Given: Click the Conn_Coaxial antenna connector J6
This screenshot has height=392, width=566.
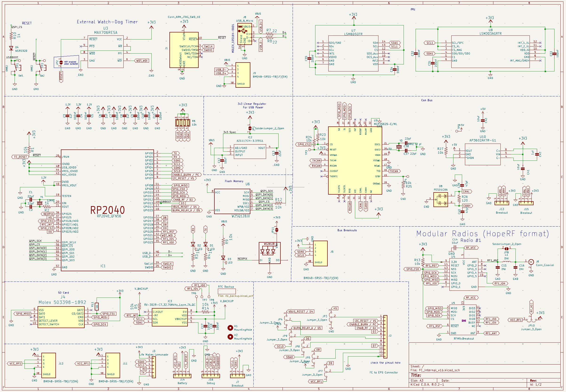Looking at the screenshot, I should (x=531, y=262).
